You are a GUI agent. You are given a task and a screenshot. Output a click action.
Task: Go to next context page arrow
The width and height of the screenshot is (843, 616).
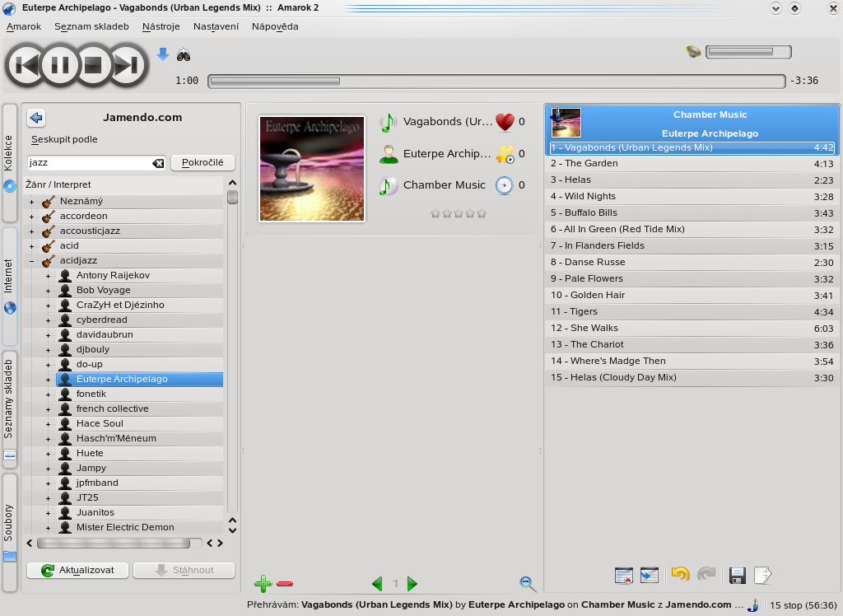[x=412, y=584]
